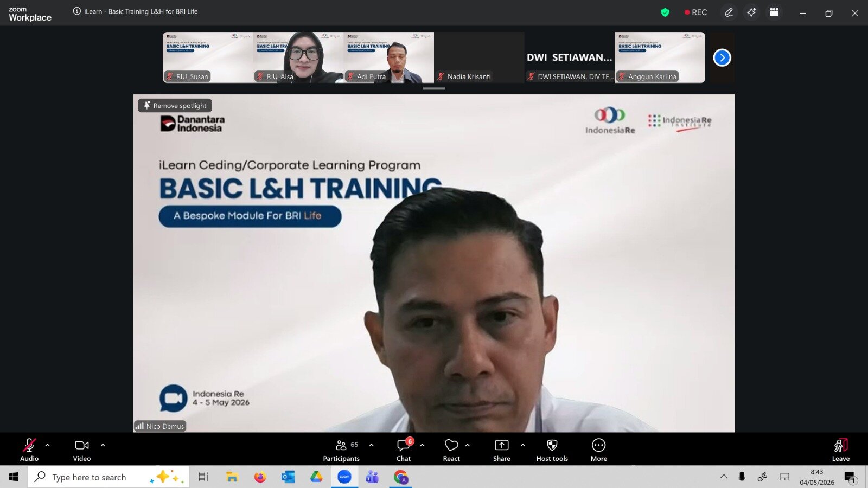Show hidden system tray icons
868x488 pixels.
point(724,477)
